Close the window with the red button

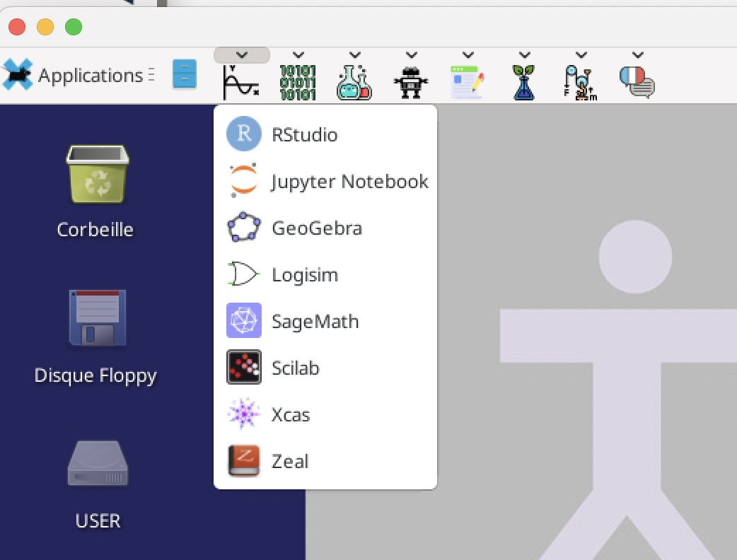pos(17,27)
